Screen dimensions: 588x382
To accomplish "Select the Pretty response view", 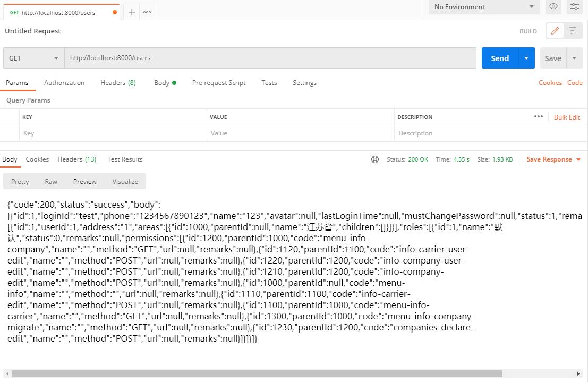I will [x=20, y=182].
